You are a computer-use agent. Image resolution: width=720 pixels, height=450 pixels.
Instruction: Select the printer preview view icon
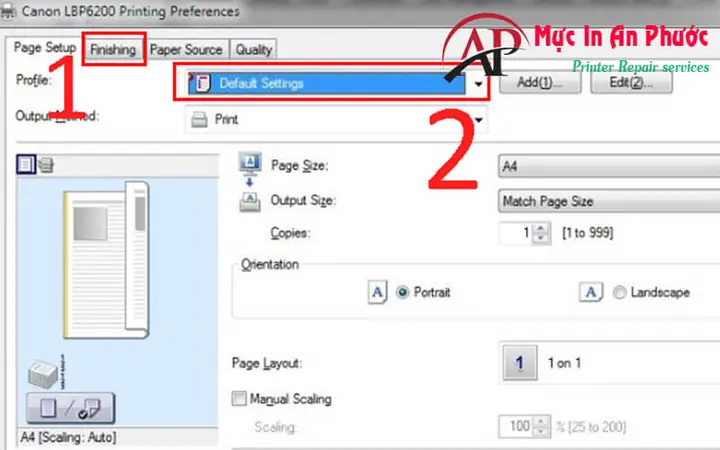(46, 164)
